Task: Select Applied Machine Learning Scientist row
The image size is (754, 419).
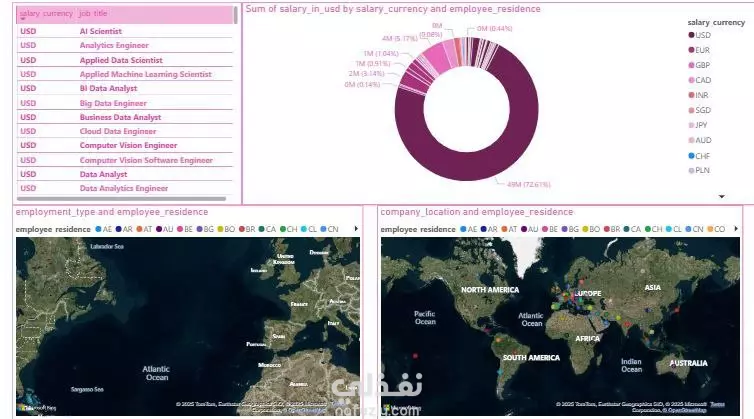Action: [x=125, y=74]
